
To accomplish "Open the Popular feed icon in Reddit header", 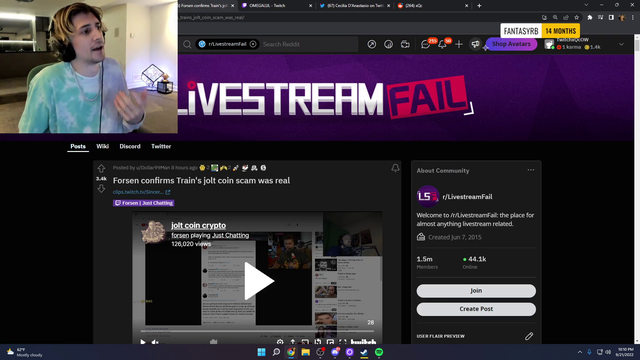I will [x=371, y=44].
